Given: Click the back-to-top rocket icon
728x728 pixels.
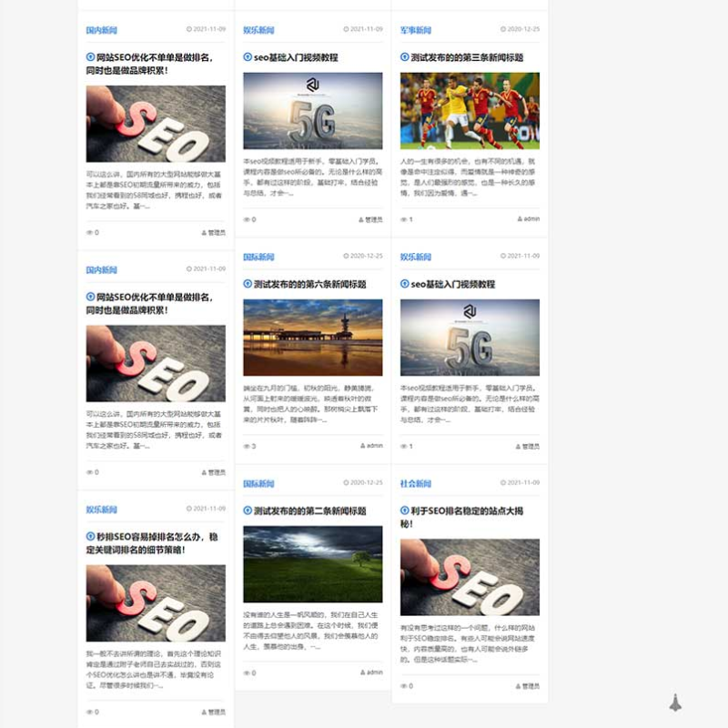Looking at the screenshot, I should [674, 702].
